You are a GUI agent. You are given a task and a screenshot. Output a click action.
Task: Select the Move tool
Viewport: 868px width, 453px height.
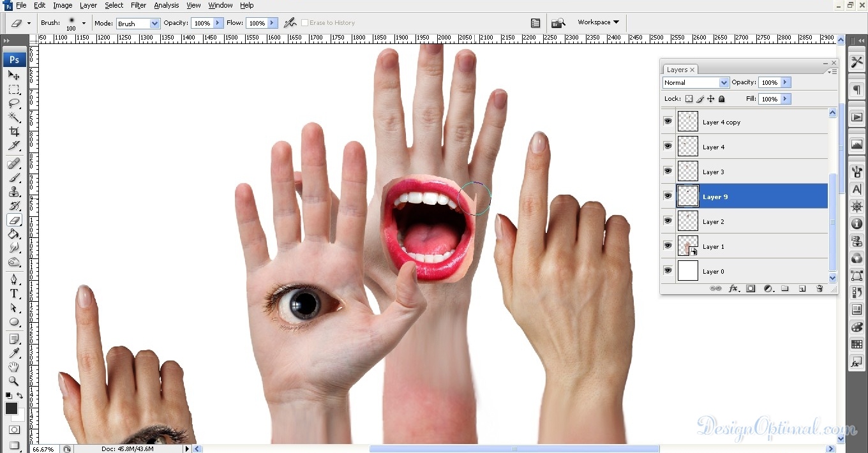(x=14, y=75)
